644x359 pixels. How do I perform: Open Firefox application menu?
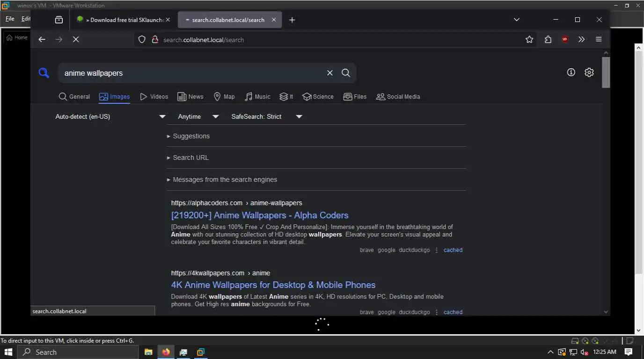(x=599, y=40)
